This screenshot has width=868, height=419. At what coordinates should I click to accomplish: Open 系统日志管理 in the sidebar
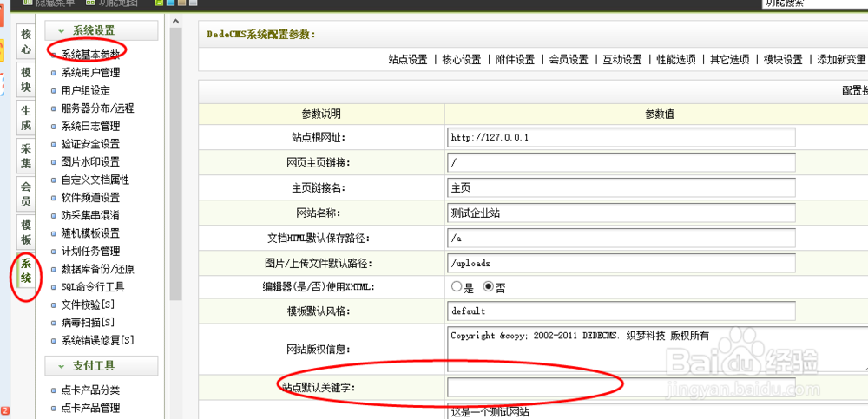(90, 126)
